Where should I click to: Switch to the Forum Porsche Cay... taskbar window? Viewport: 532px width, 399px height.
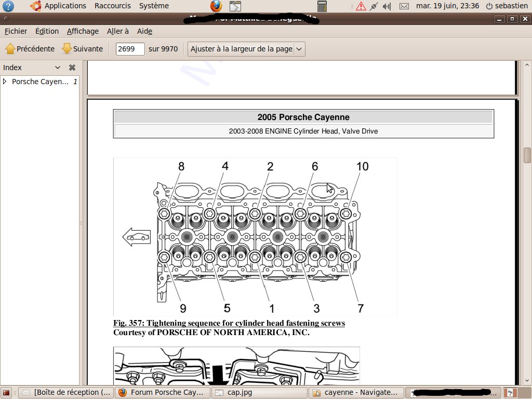tap(162, 393)
